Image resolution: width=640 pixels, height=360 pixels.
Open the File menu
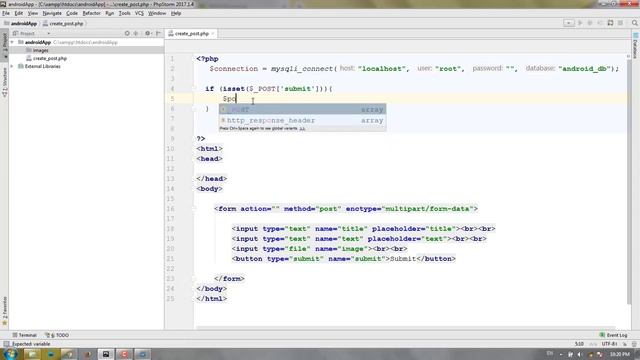[x=6, y=13]
